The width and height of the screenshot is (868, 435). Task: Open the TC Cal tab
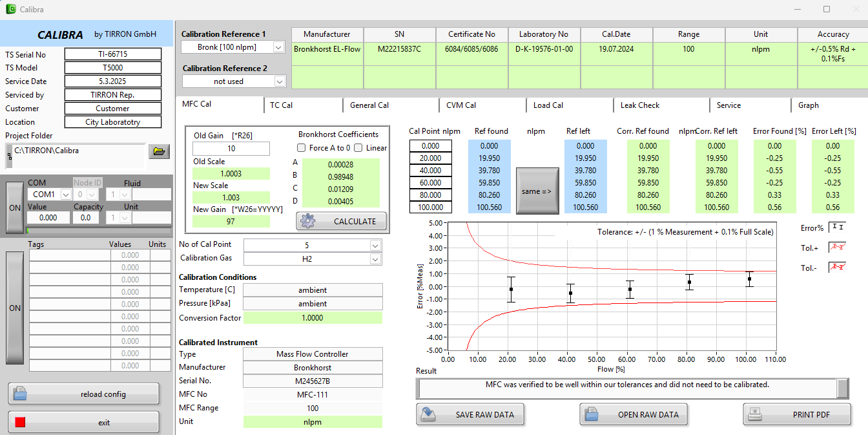tap(281, 105)
